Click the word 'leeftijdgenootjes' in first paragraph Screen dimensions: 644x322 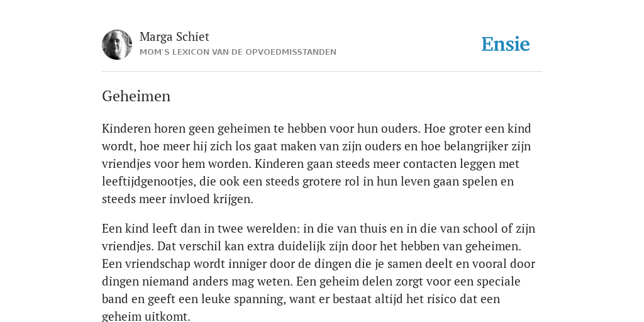[x=148, y=182]
